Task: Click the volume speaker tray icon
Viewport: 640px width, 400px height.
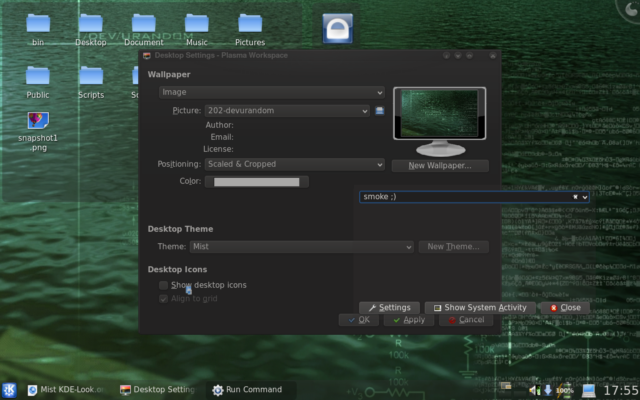Action: (534, 390)
